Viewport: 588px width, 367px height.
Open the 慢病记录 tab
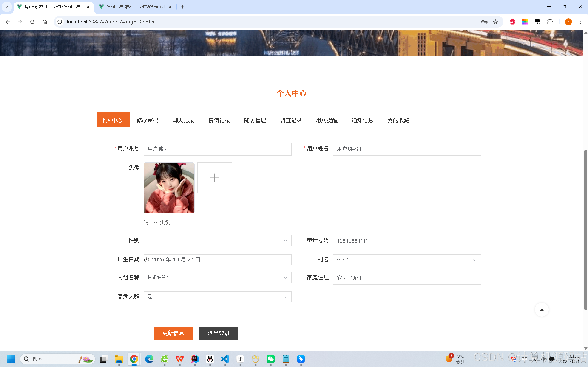[219, 120]
